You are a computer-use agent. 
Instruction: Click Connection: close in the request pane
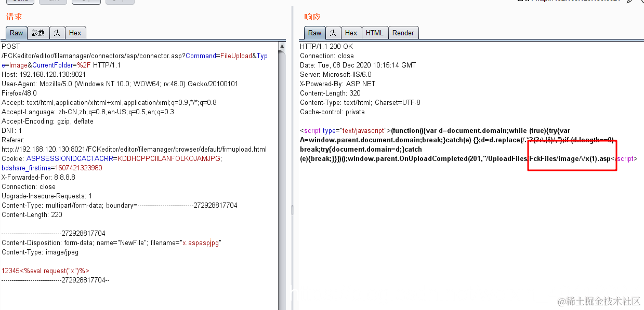[29, 186]
